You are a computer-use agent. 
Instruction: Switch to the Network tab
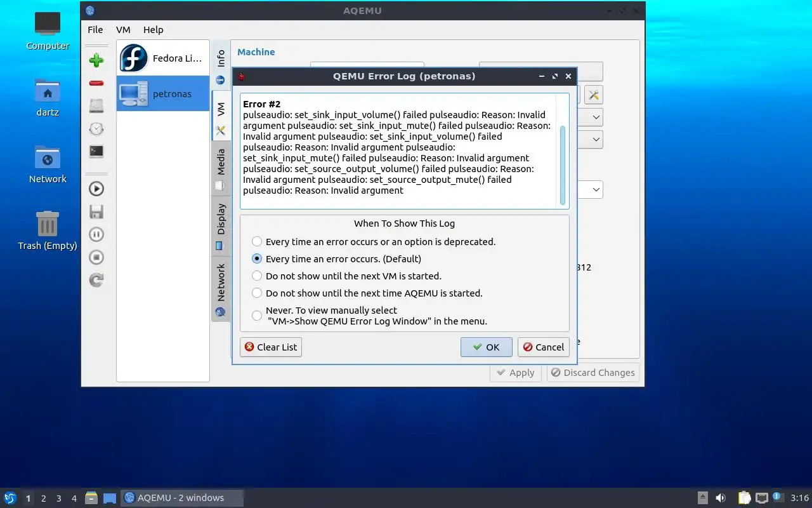click(221, 289)
